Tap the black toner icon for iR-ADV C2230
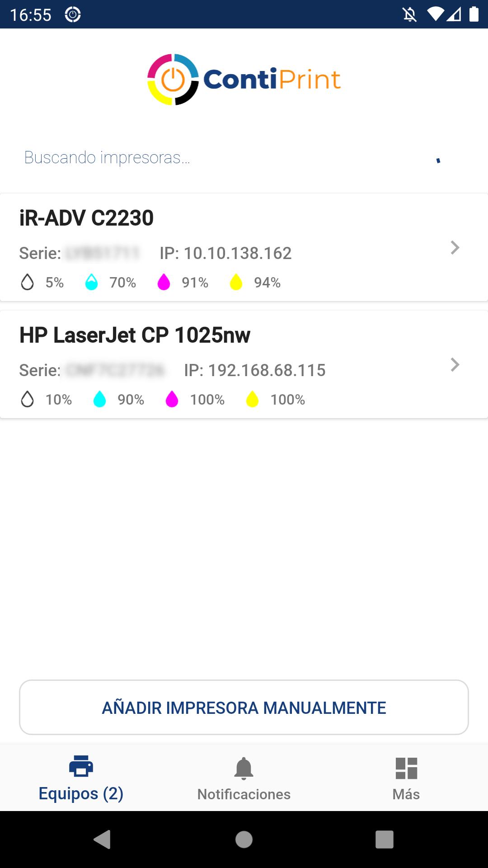Image resolution: width=488 pixels, height=868 pixels. point(28,282)
